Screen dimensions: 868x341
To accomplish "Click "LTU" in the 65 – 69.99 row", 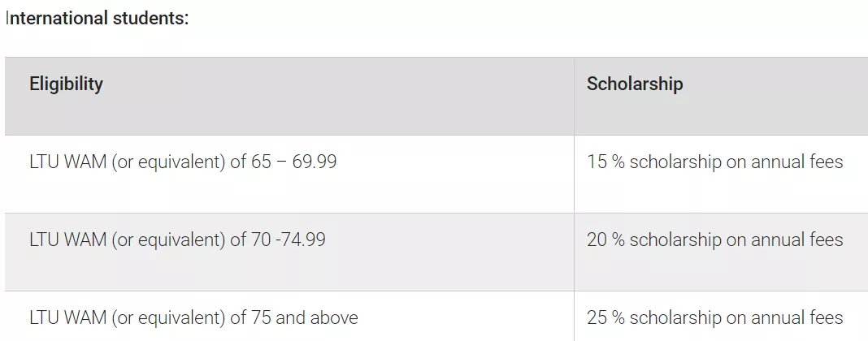I will tap(45, 162).
